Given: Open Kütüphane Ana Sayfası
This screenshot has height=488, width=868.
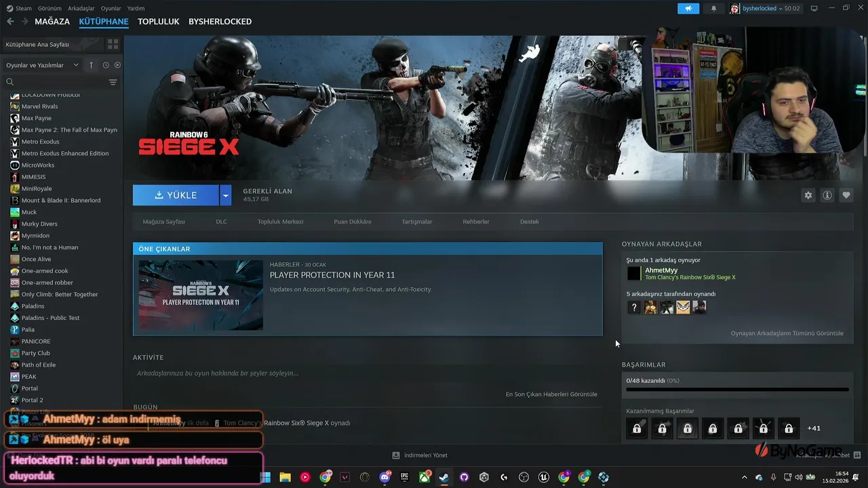Looking at the screenshot, I should tap(53, 44).
